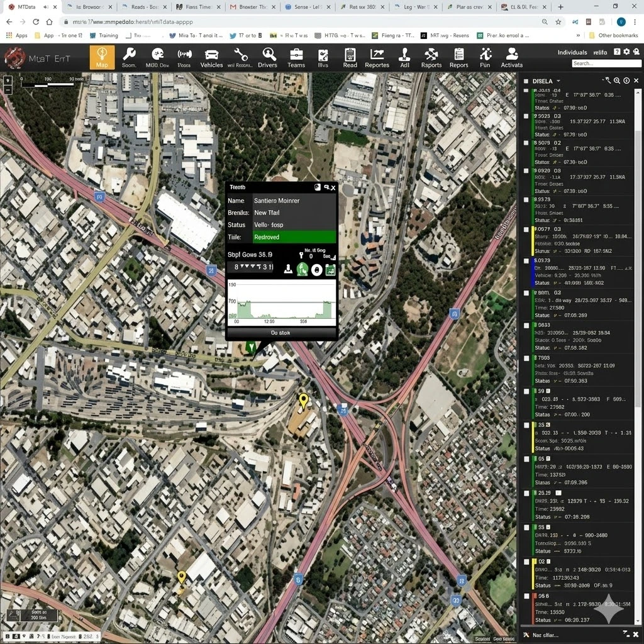Expand the DISELA dropdown arrow
644x644 pixels.
tap(558, 81)
